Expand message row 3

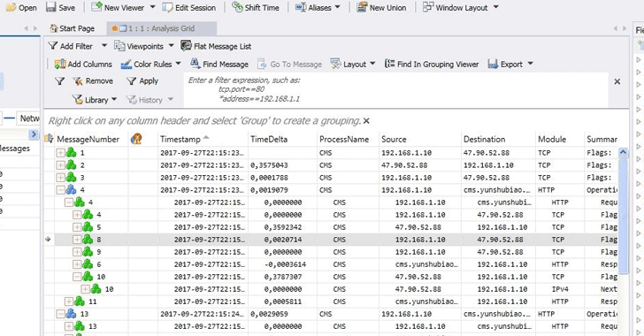coord(60,178)
